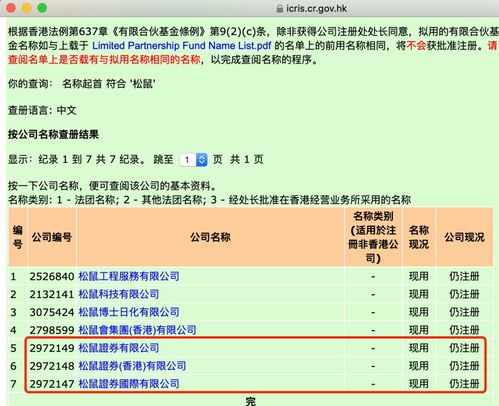Open 松鼠會集團(香港)有限公司 company details

[137, 330]
